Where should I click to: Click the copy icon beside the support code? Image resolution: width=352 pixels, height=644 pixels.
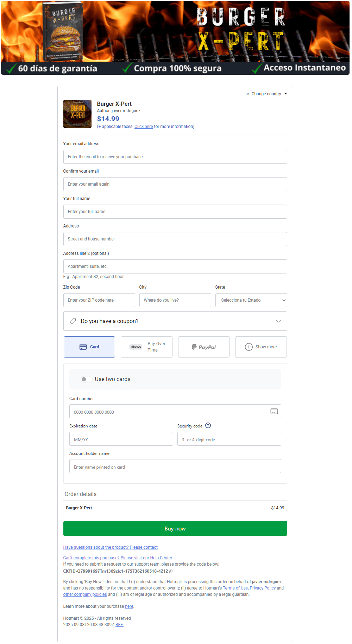click(x=171, y=571)
